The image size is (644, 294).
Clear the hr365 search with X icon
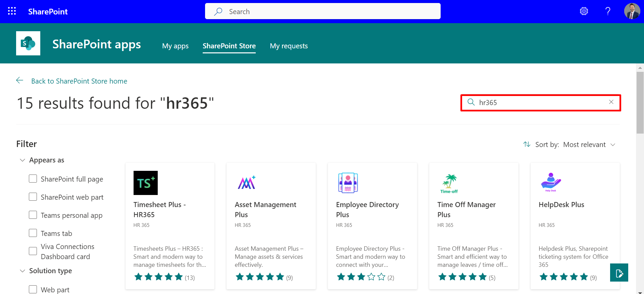click(x=611, y=102)
